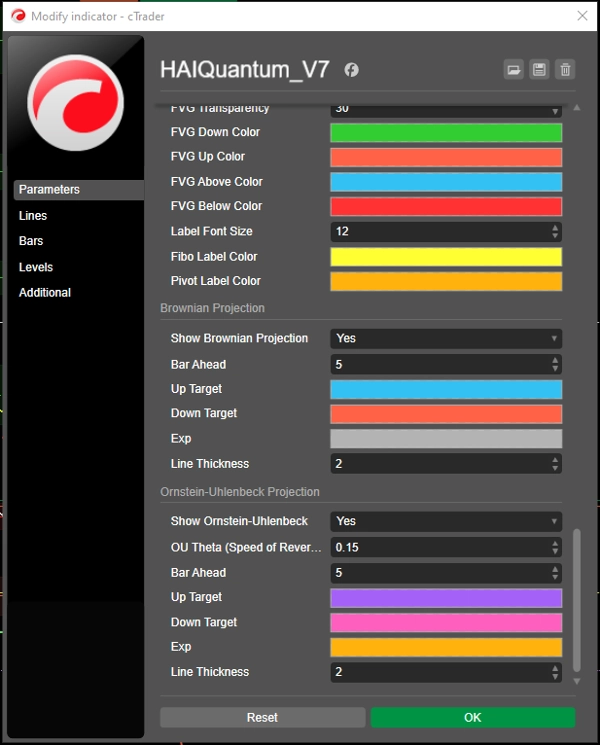Viewport: 600px width, 745px height.
Task: Decrease Ornstein-Uhlenbeck Line Thickness with down arrow
Action: click(x=555, y=677)
